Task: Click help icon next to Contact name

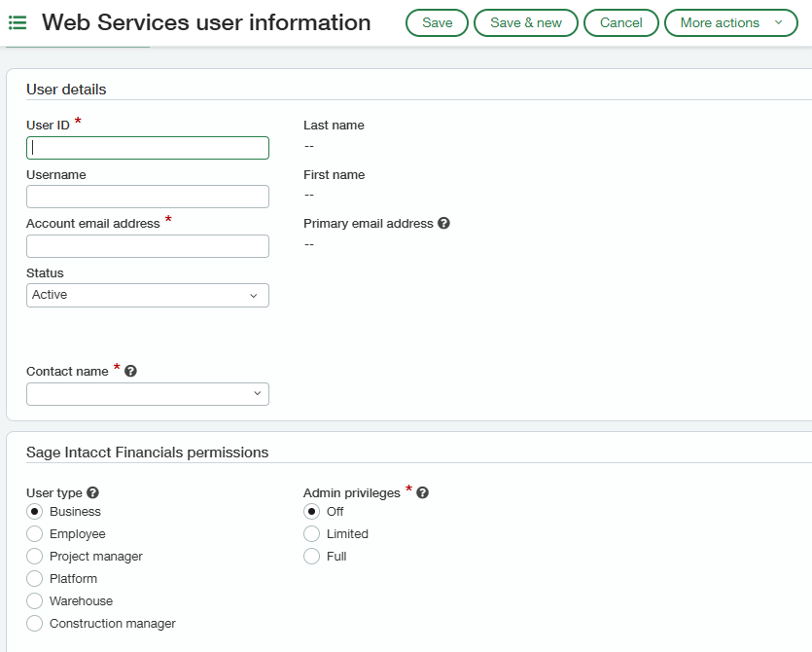Action: pos(131,371)
